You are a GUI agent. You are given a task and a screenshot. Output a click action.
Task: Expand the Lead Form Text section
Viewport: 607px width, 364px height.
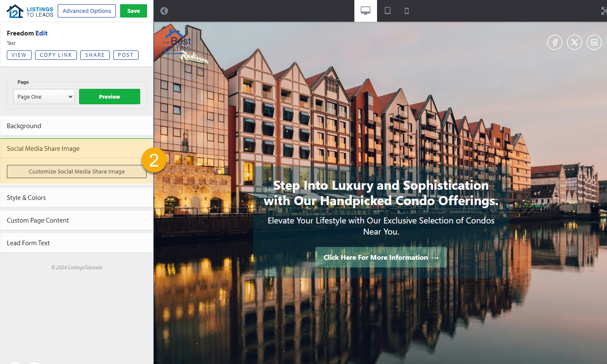[77, 243]
